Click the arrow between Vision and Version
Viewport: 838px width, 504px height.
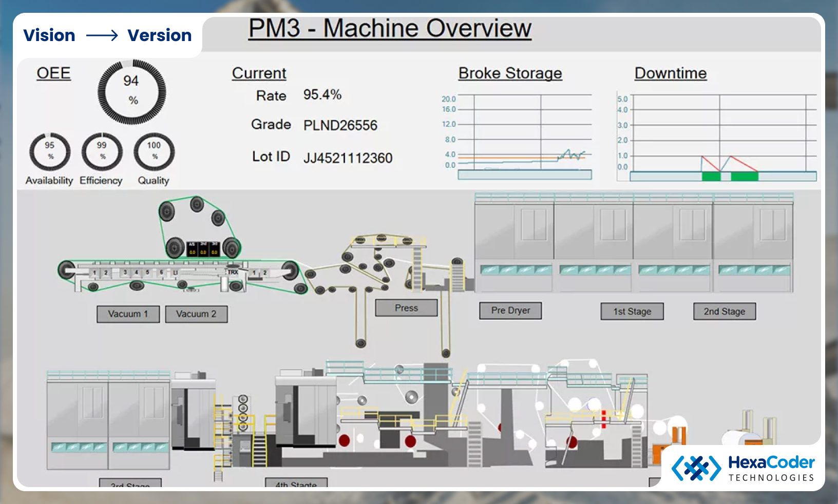pos(102,35)
